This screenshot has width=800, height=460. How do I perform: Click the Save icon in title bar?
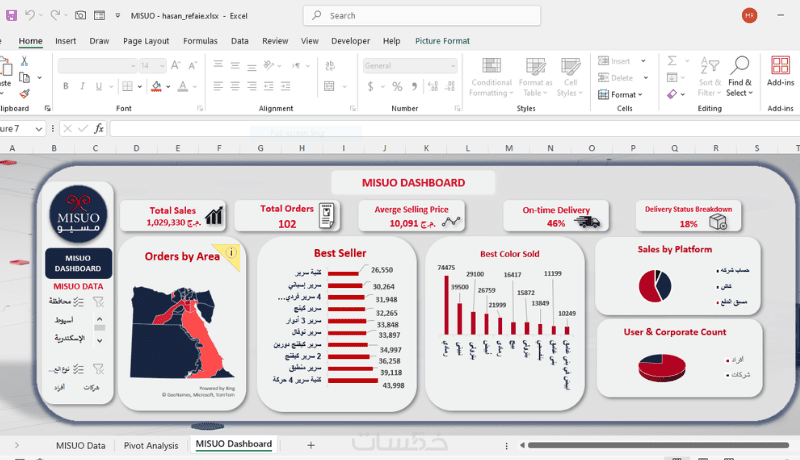click(x=11, y=15)
